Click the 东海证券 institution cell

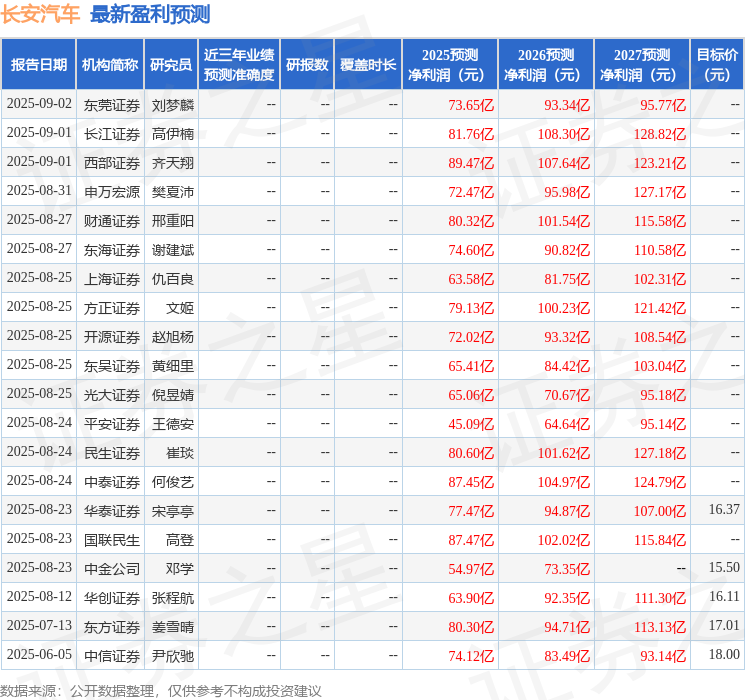tap(112, 250)
